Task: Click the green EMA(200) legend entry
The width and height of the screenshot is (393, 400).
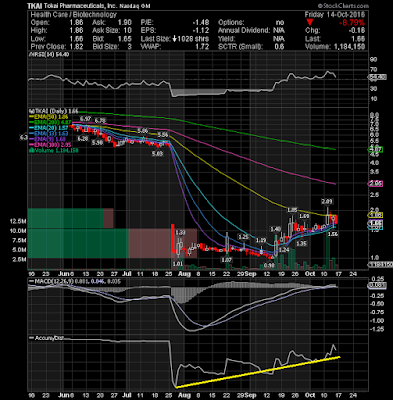Action: click(49, 122)
